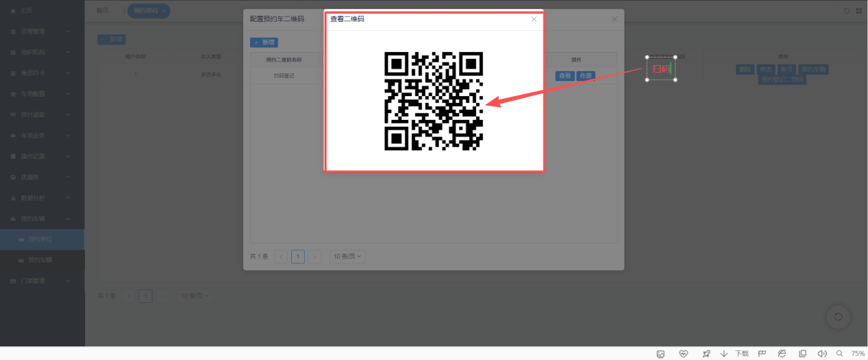
Task: Expand 门禁管理 sidebar menu
Action: (x=42, y=281)
